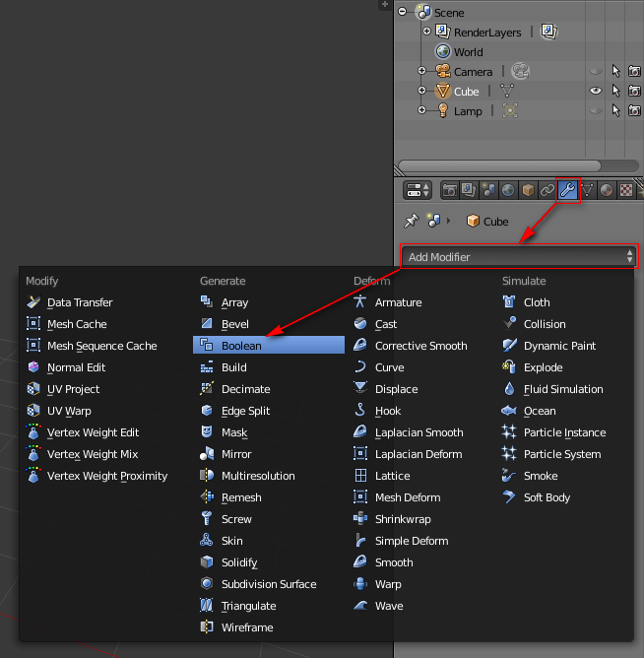The image size is (644, 658).
Task: Choose the Subdivision Surface modifier
Action: [269, 584]
